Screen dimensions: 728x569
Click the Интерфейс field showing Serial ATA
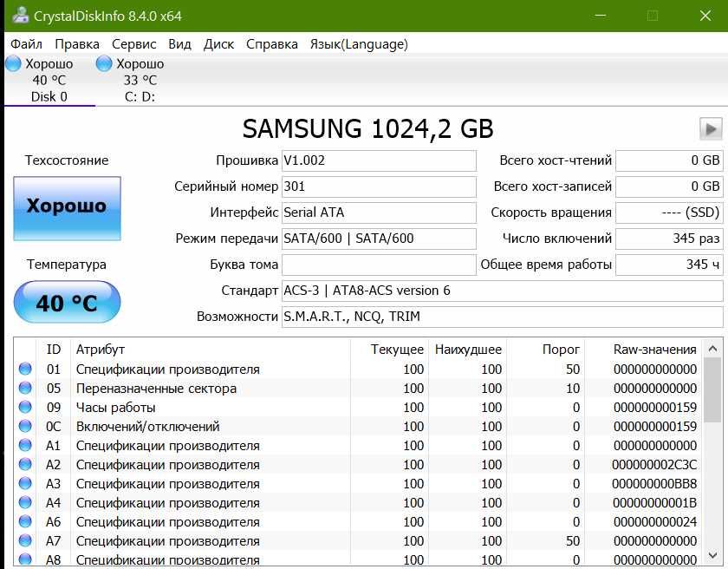[x=379, y=213]
